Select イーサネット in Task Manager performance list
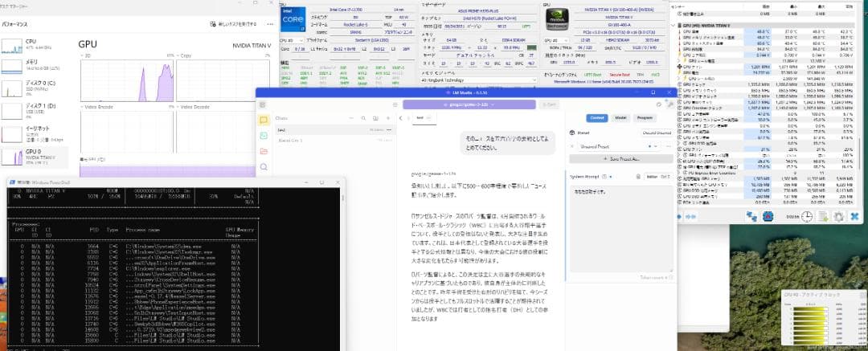The height and width of the screenshot is (351, 868). pos(35,134)
